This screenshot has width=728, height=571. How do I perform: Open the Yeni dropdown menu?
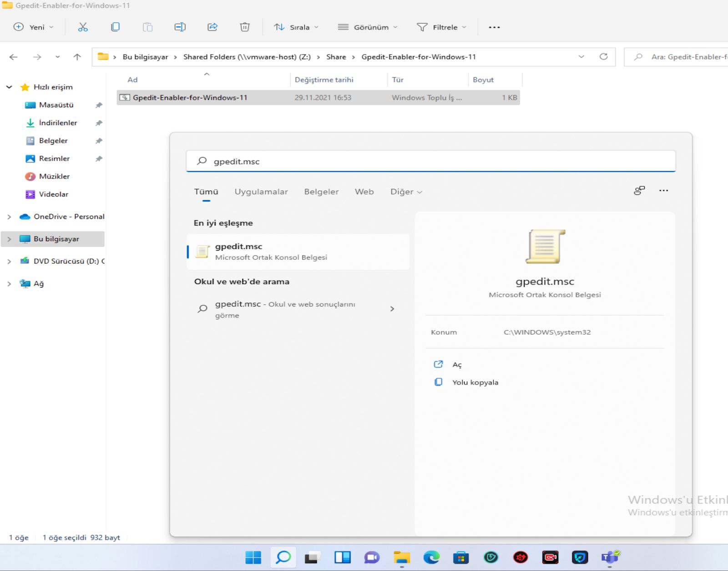[33, 27]
